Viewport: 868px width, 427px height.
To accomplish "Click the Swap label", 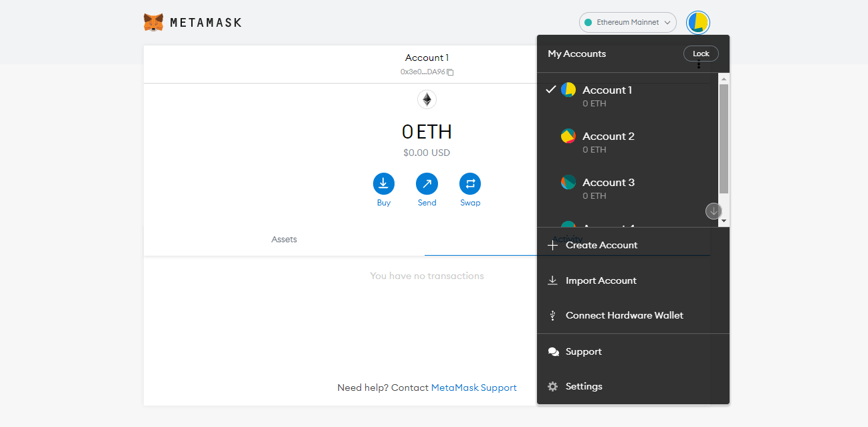I will [470, 203].
